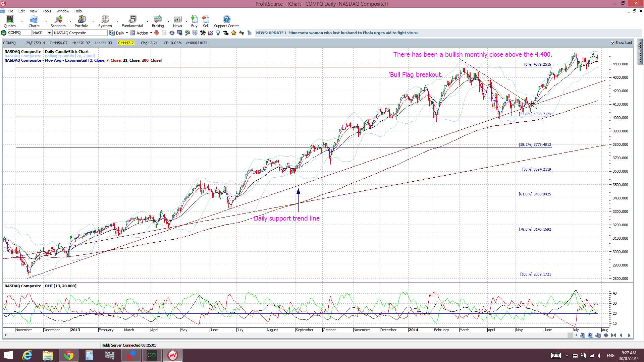The height and width of the screenshot is (362, 644).
Task: Click the 'Bull Flag breakout' annotation
Action: tap(416, 74)
